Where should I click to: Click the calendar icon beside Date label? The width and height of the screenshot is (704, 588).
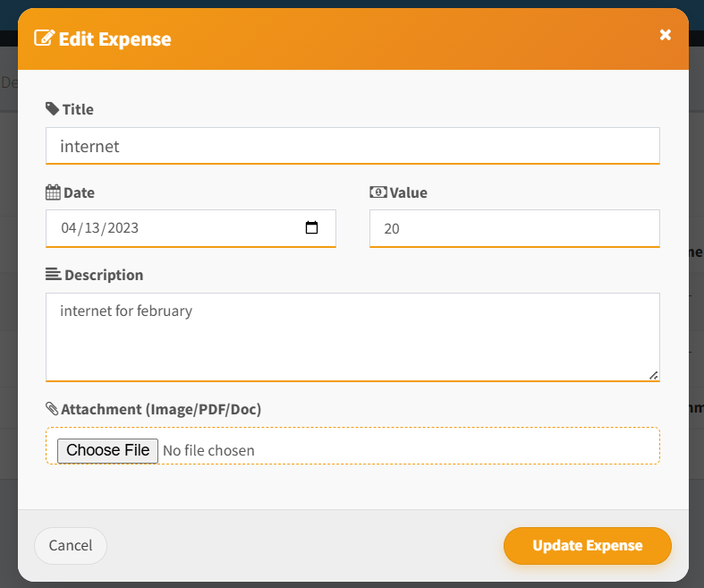pyautogui.click(x=53, y=192)
